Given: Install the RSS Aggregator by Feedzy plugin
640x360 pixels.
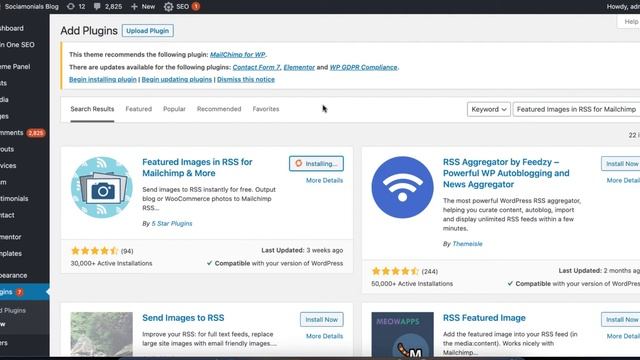Looking at the screenshot, I should point(621,164).
